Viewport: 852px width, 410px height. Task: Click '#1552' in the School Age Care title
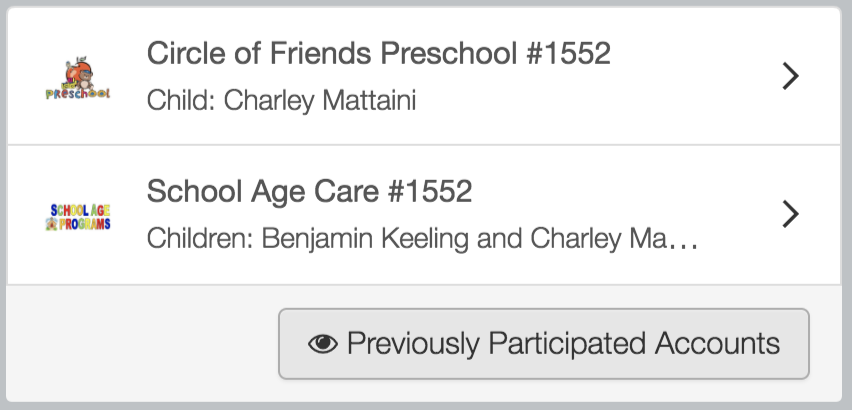[430, 192]
